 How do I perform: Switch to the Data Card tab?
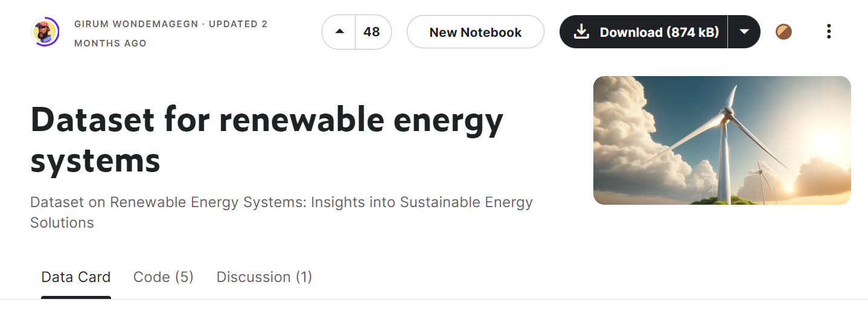pyautogui.click(x=76, y=277)
